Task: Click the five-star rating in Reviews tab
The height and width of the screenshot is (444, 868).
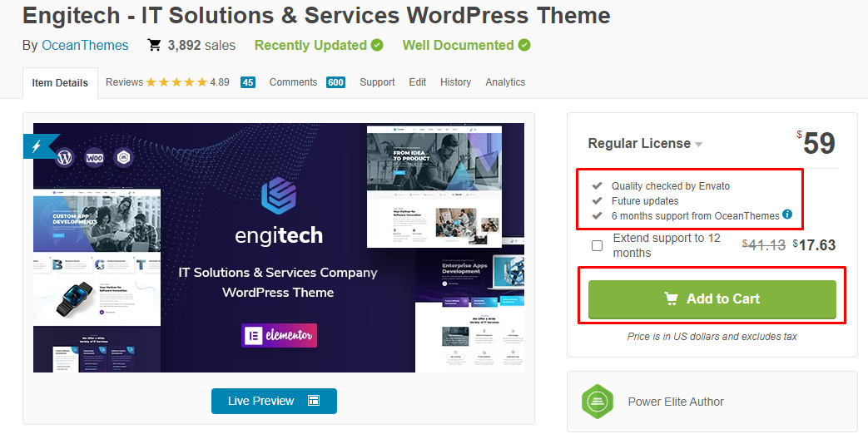Action: (x=176, y=82)
